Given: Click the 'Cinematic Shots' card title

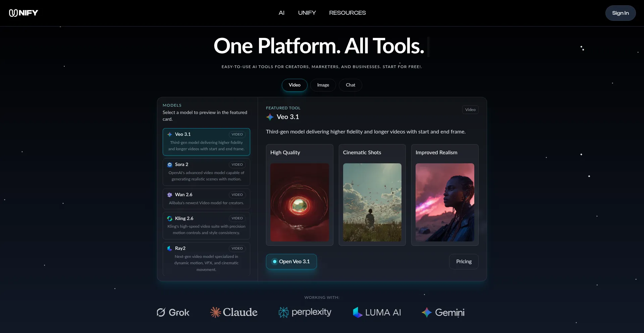Looking at the screenshot, I should coord(362,153).
